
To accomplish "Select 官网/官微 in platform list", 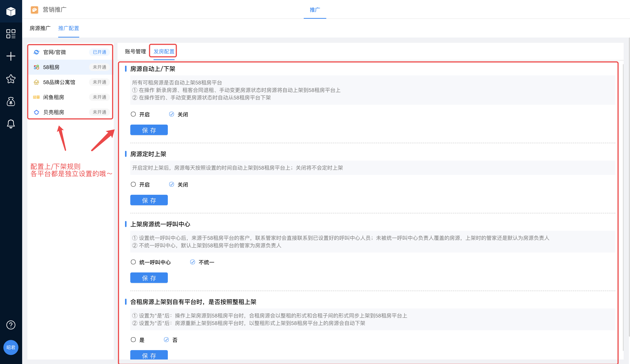I will [x=70, y=52].
